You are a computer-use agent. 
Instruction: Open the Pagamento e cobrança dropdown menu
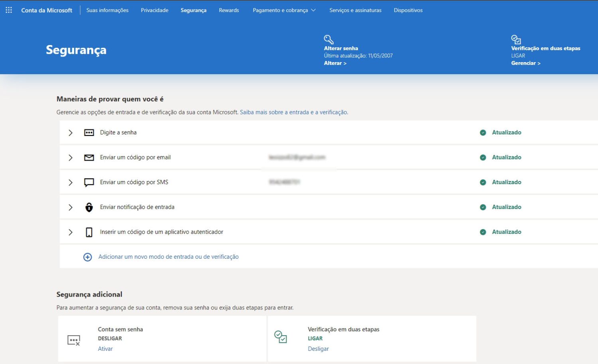click(284, 10)
